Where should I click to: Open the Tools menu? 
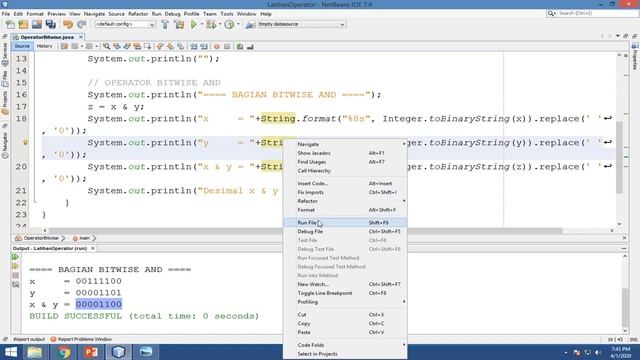pos(227,14)
